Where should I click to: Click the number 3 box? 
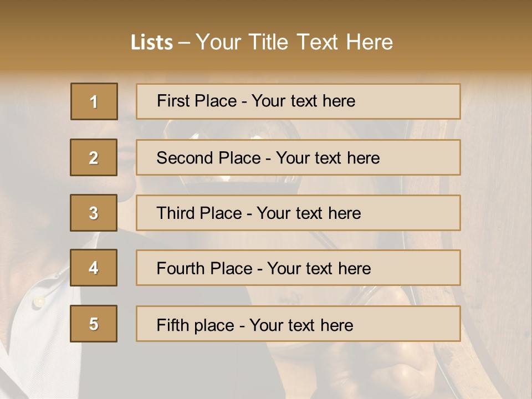tap(94, 213)
